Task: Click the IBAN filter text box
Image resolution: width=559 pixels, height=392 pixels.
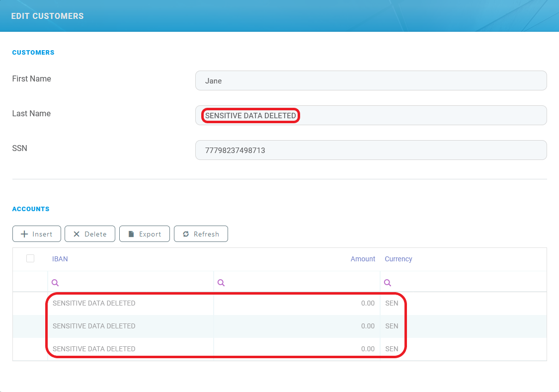Action: tap(134, 283)
